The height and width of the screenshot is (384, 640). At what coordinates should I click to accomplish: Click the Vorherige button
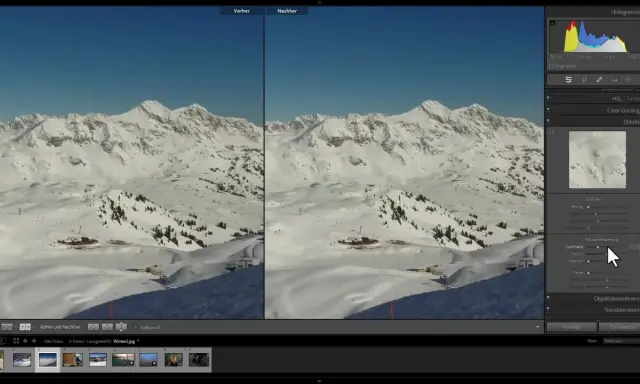coord(571,327)
